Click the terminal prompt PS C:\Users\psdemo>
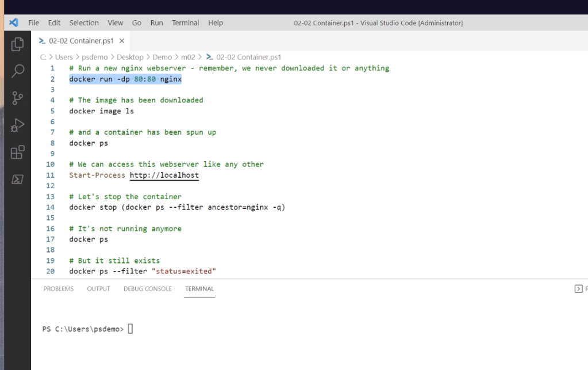588x370 pixels. point(83,329)
